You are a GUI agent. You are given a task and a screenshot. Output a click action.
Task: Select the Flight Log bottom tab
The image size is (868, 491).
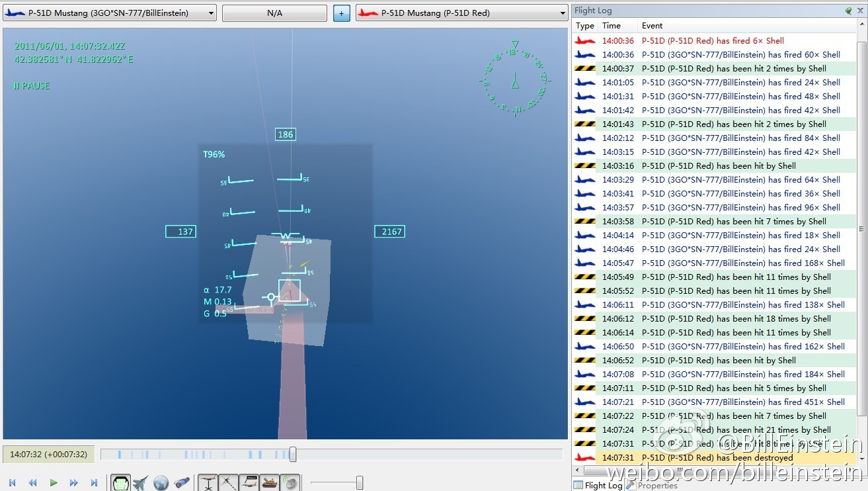[x=598, y=485]
